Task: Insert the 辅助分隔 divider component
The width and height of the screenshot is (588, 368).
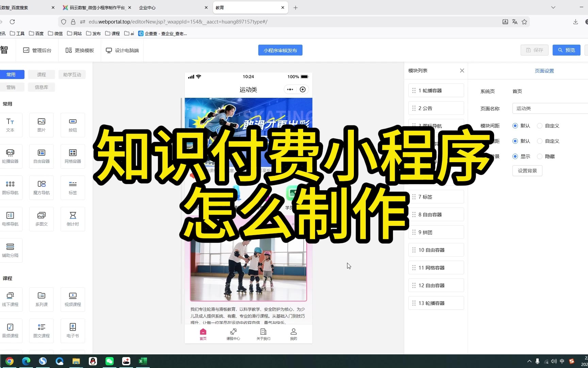Action: 10,250
